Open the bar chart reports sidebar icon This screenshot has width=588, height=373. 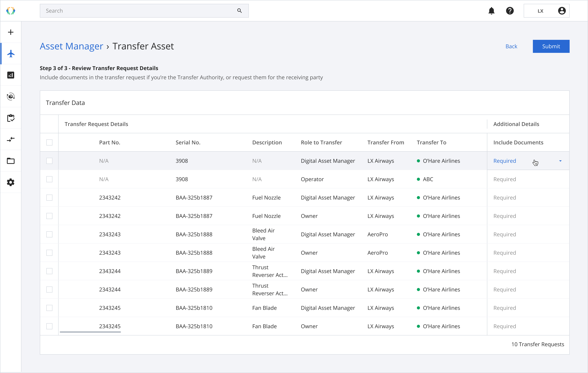(11, 75)
